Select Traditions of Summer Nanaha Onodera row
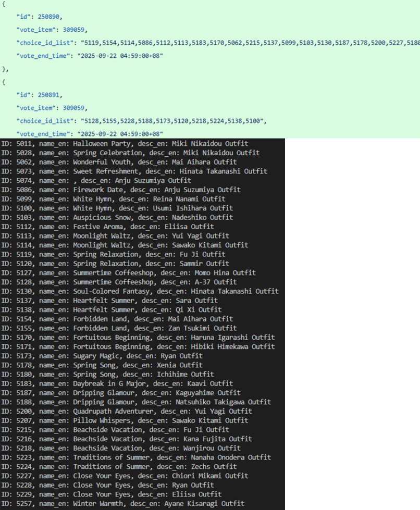This screenshot has height=510, width=420. [136, 457]
